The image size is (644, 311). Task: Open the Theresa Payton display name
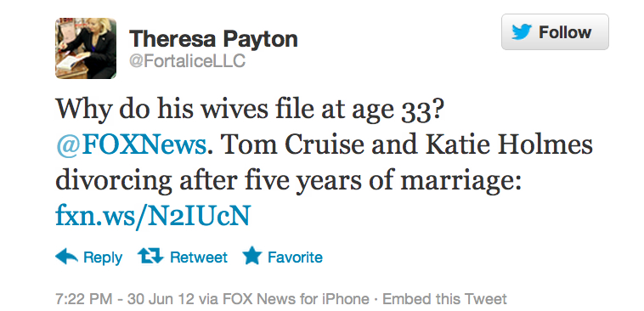click(x=213, y=39)
